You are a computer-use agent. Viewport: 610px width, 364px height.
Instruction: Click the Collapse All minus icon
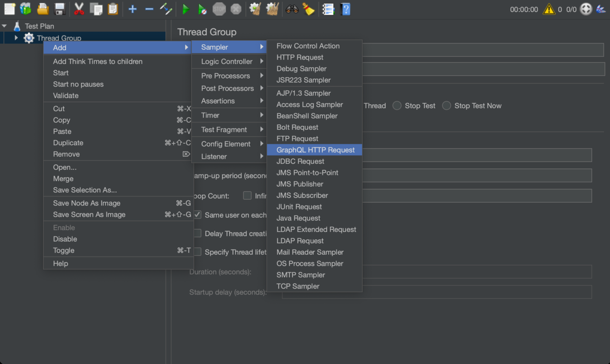(149, 9)
